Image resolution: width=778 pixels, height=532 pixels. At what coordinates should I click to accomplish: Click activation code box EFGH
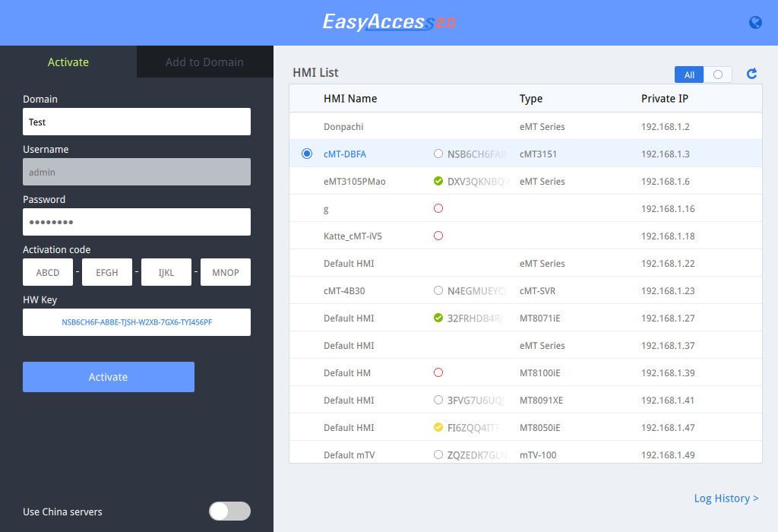[x=107, y=272]
